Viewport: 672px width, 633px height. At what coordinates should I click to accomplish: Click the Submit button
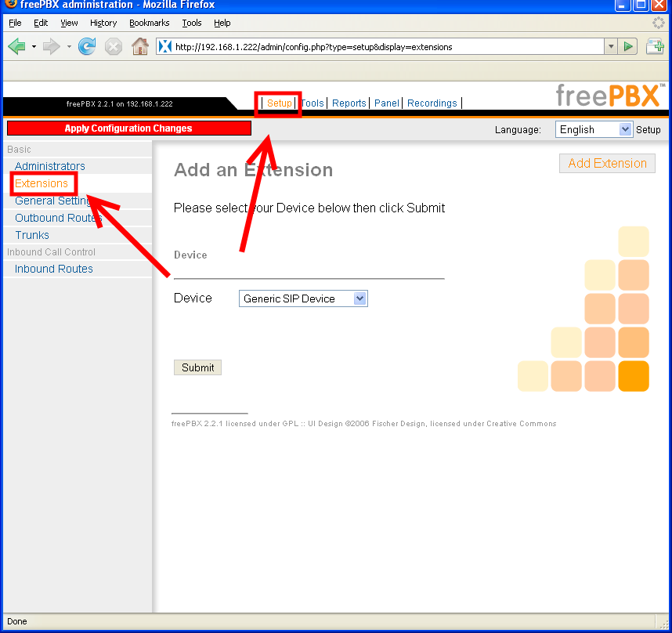[197, 367]
